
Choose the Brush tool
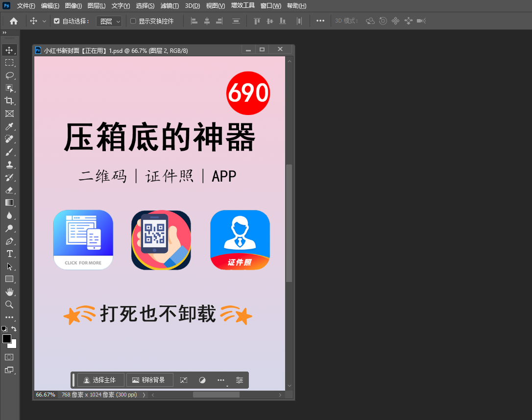tap(9, 152)
